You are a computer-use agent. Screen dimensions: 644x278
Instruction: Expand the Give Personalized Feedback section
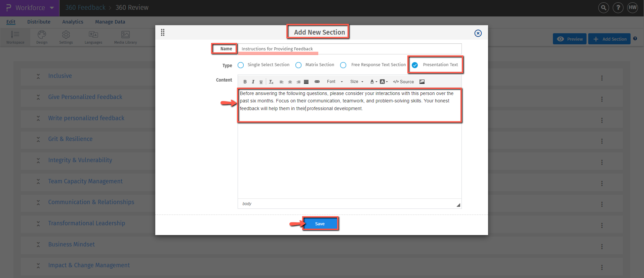click(38, 97)
